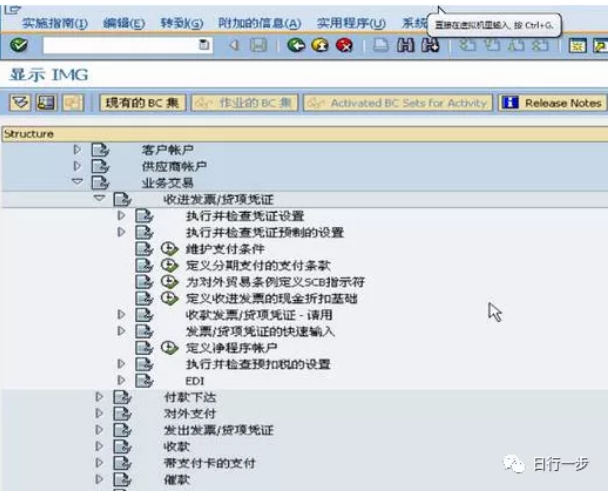The width and height of the screenshot is (611, 493).
Task: Expand 执行并检查凭证预制的设置 node
Action: 121,232
